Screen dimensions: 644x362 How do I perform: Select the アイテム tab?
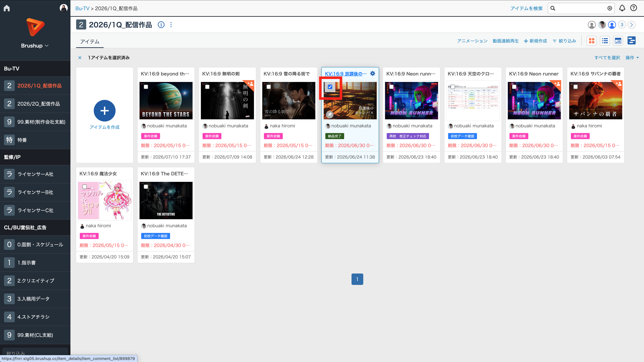tap(90, 41)
